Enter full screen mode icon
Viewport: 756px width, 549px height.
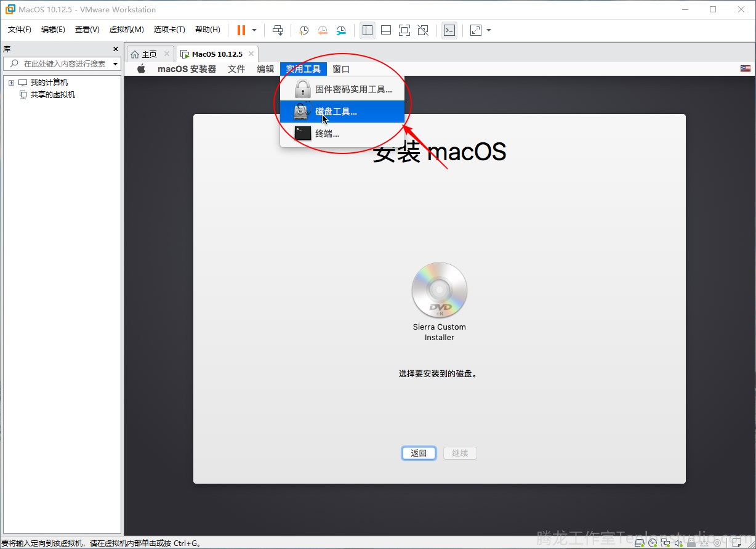[404, 30]
